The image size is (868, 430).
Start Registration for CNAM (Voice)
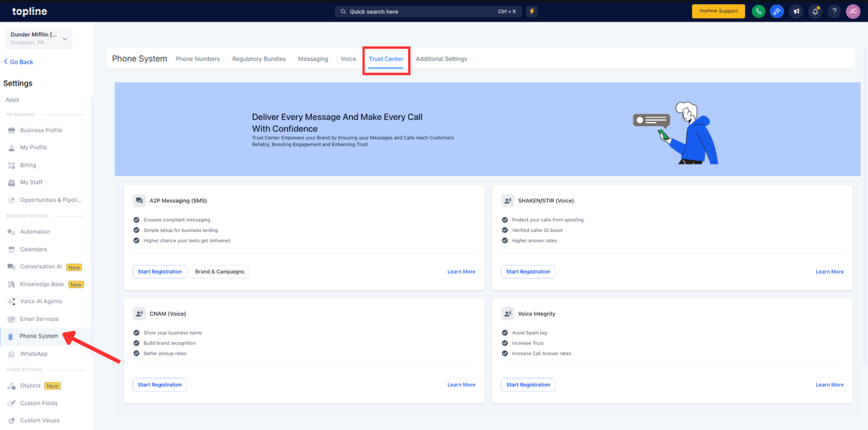tap(160, 385)
